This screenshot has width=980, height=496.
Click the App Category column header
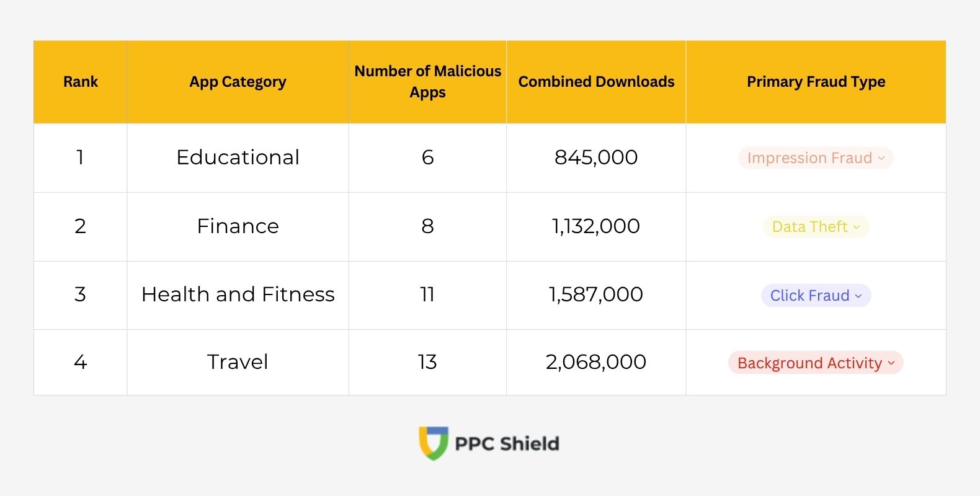pos(238,82)
